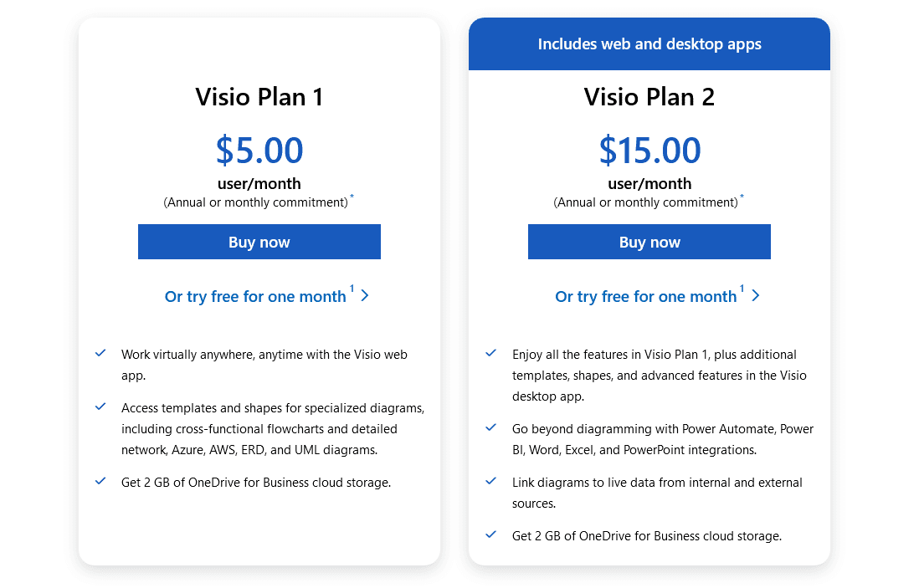Click asterisk footnote after Plan 2 commitment text
This screenshot has width=919, height=588.
[x=742, y=197]
